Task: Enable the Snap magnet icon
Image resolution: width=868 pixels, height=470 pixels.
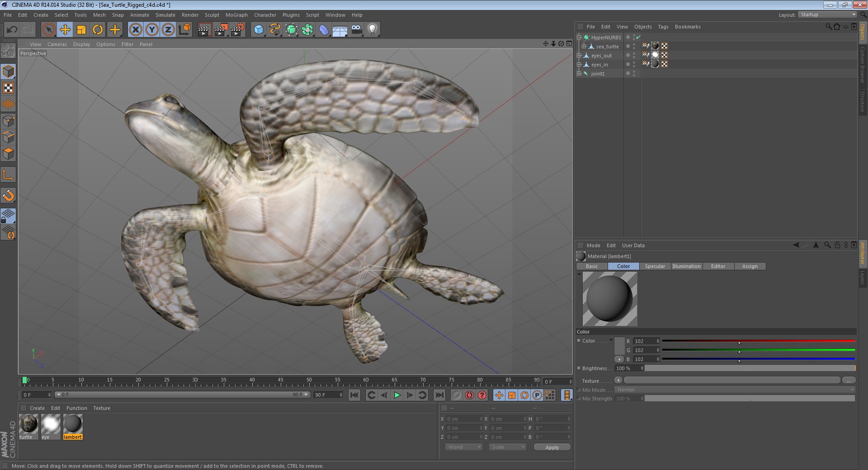Action: (9, 195)
